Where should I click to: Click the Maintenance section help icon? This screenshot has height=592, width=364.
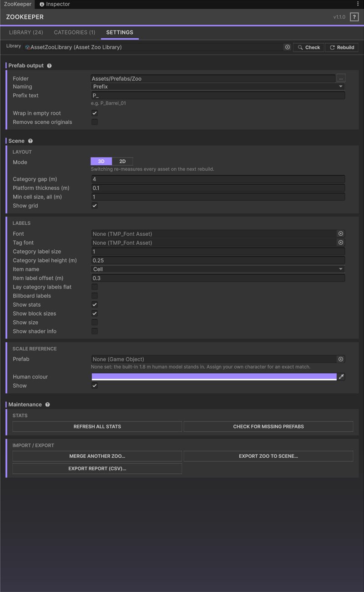pos(47,405)
